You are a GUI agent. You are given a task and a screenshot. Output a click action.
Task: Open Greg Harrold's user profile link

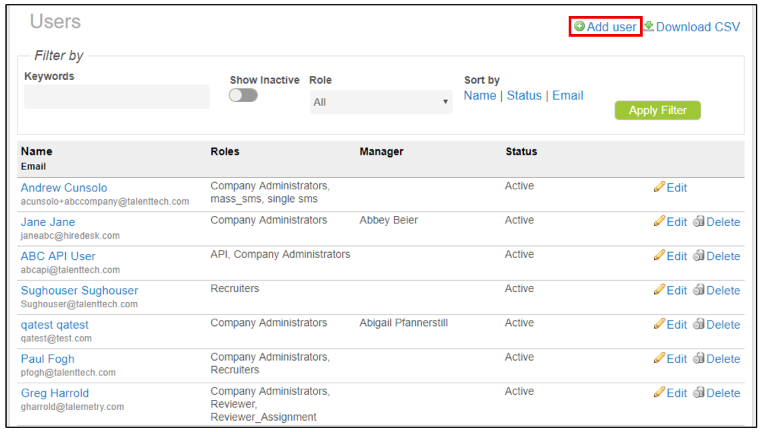pos(55,393)
